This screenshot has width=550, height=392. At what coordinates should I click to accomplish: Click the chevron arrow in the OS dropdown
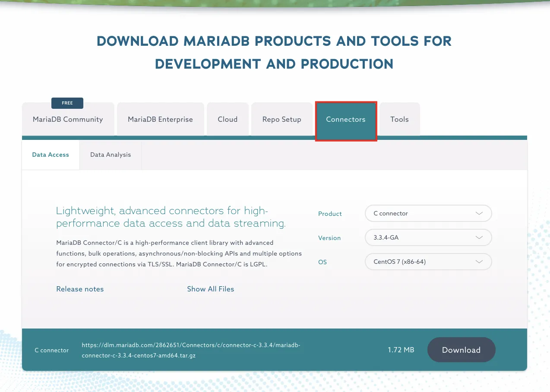(479, 262)
